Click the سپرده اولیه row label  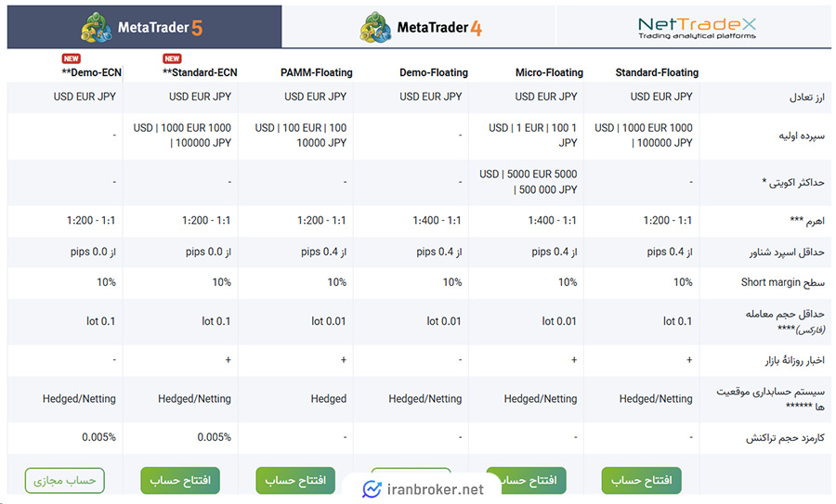[802, 136]
